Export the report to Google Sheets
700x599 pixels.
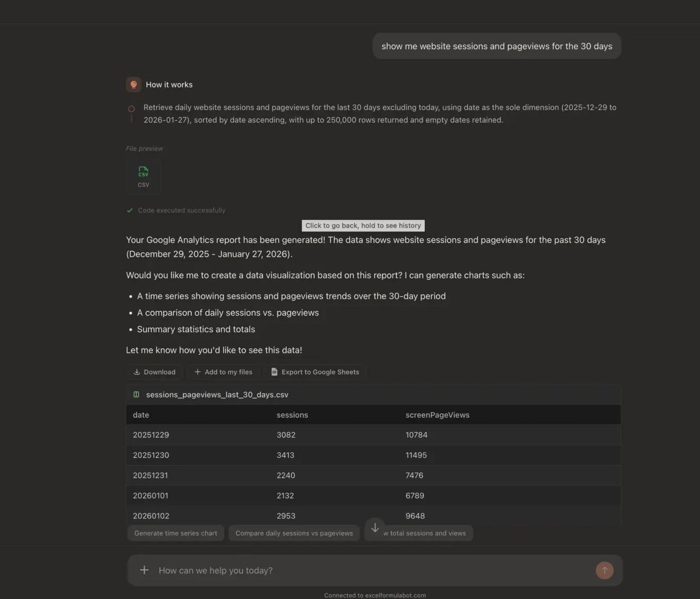coord(315,372)
